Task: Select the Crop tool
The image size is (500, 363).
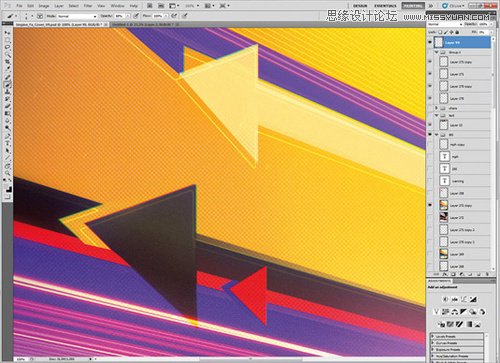Action: 8,62
